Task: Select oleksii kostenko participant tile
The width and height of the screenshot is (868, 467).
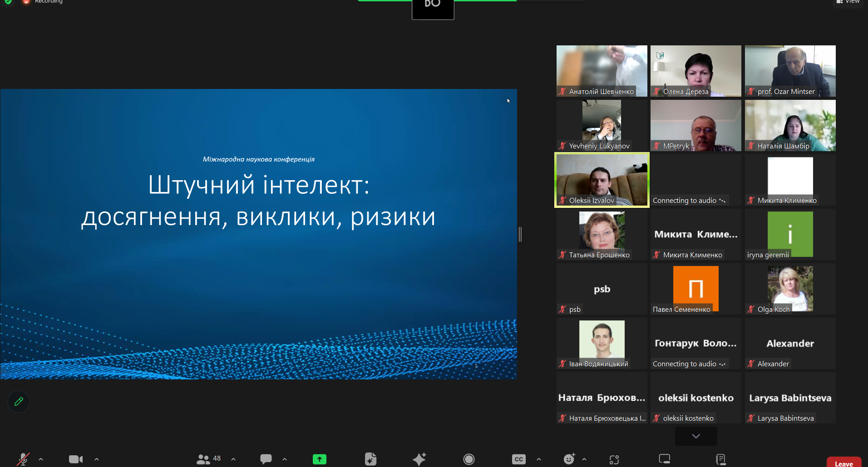Action: pos(696,398)
